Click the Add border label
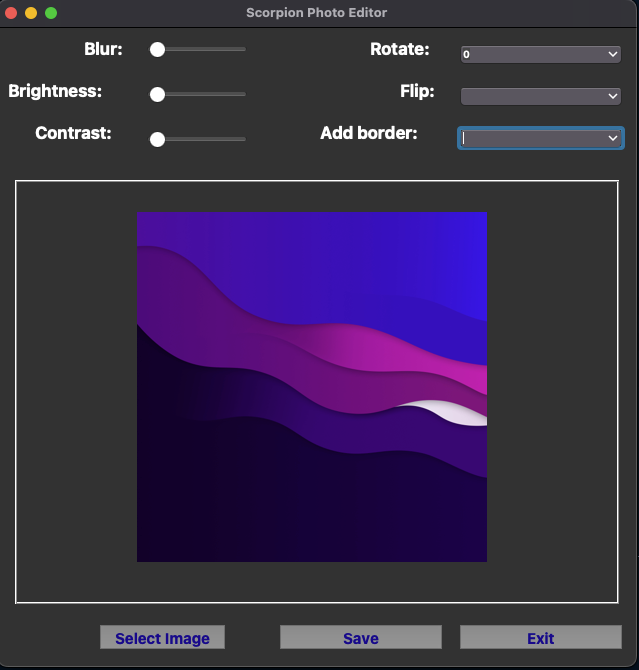The width and height of the screenshot is (639, 670). pyautogui.click(x=369, y=133)
